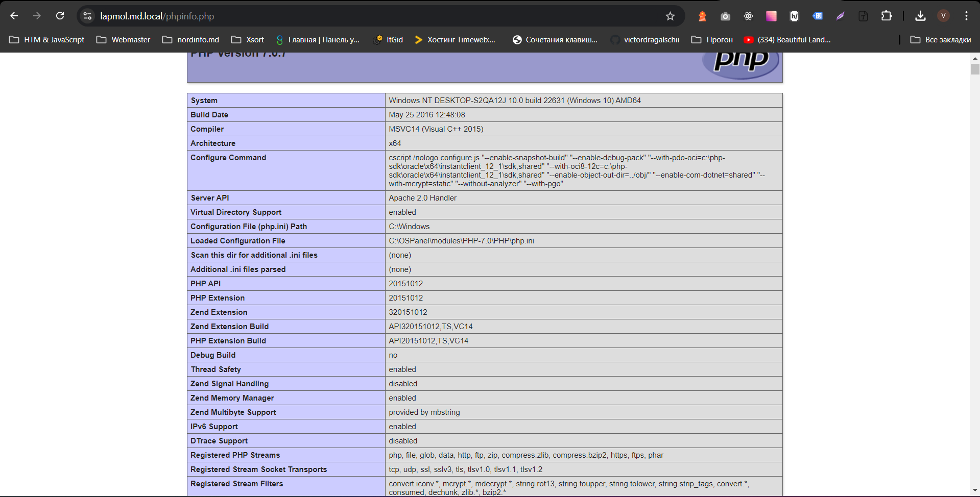Click the Thread Safety label
980x497 pixels.
click(x=216, y=369)
